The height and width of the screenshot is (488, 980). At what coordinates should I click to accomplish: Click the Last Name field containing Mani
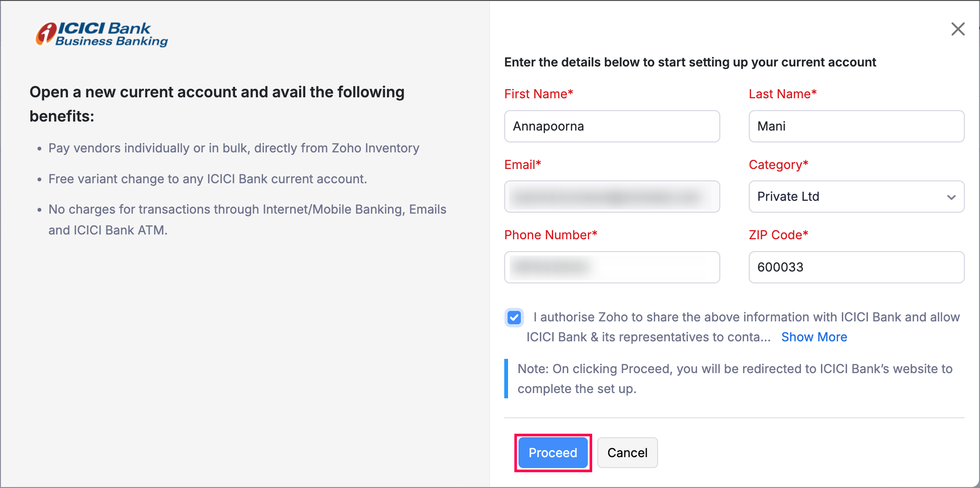[856, 126]
